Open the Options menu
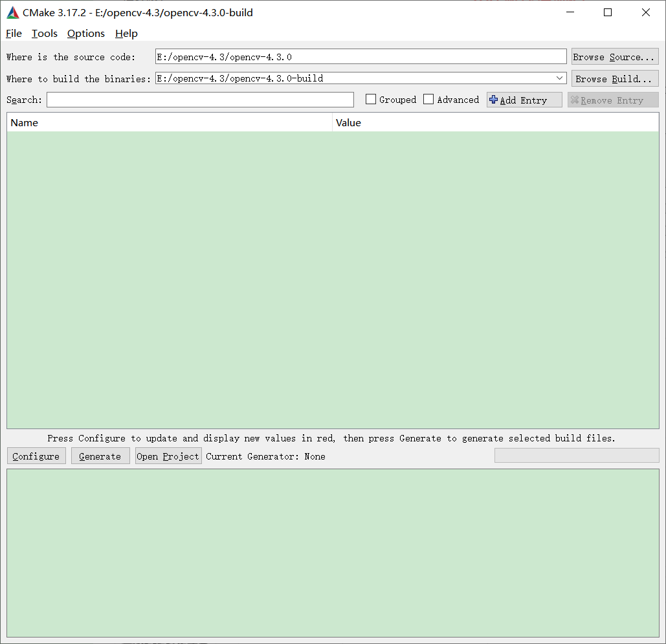Screen dimensions: 666x644 85,34
